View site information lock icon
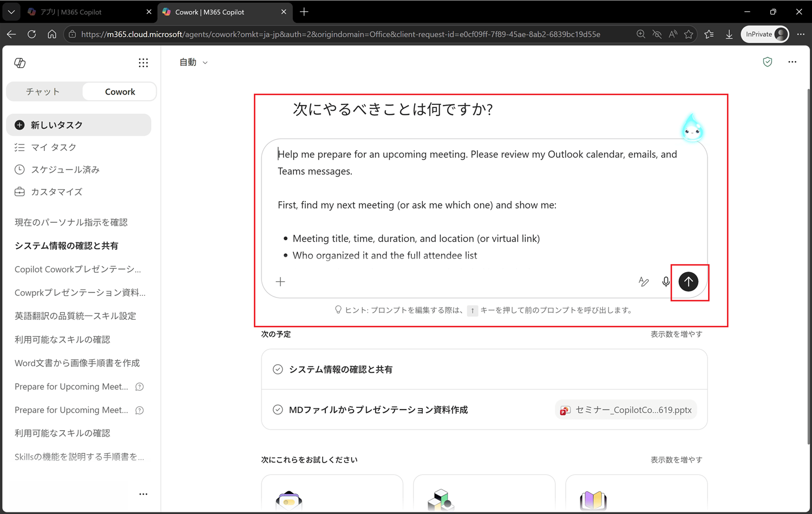Image resolution: width=812 pixels, height=514 pixels. tap(72, 34)
